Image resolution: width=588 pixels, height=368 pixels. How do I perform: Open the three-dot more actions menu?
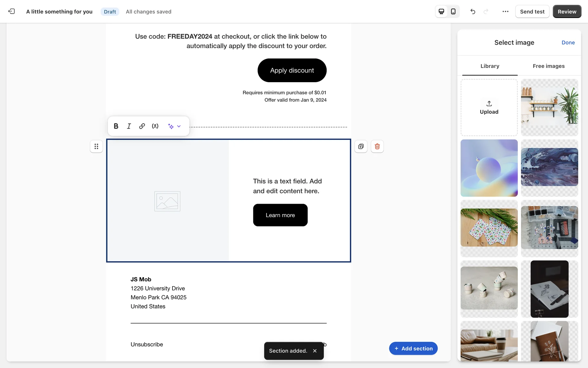point(505,11)
